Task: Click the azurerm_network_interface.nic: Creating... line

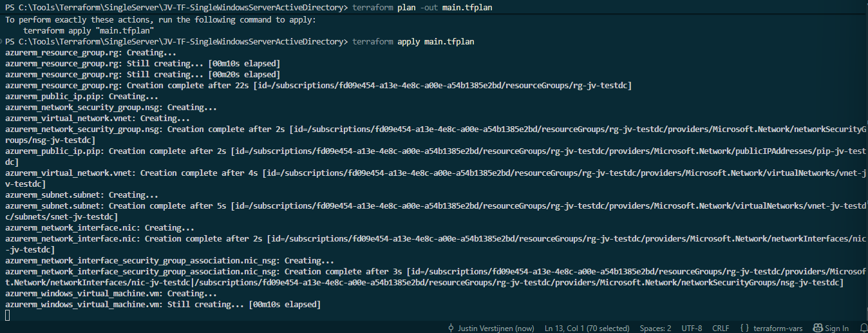Action: coord(100,227)
